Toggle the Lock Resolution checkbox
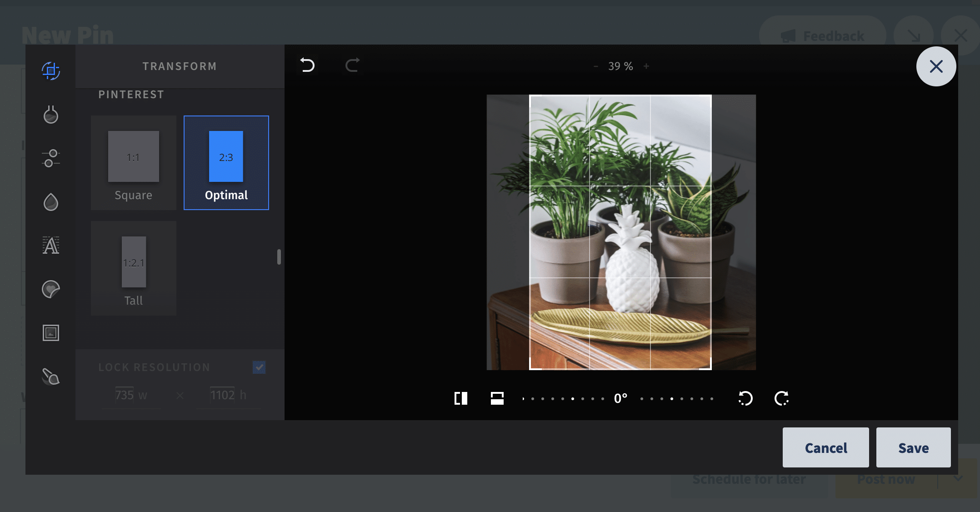980x512 pixels. click(259, 367)
